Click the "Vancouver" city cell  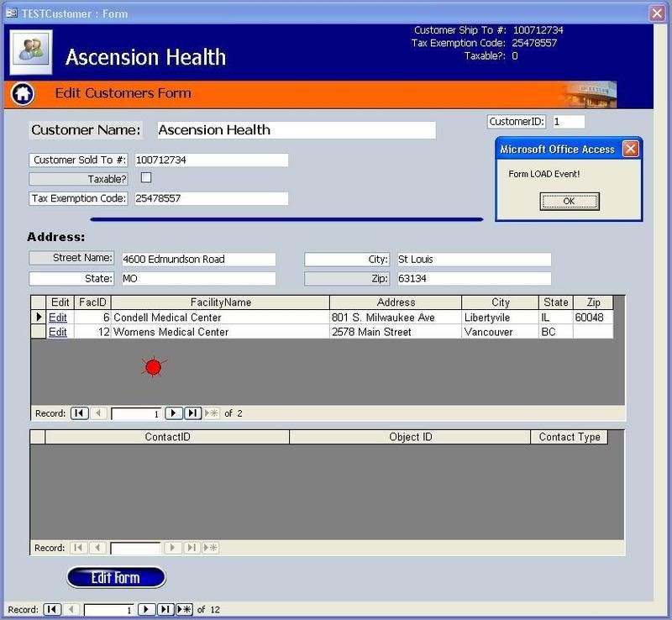[500, 332]
